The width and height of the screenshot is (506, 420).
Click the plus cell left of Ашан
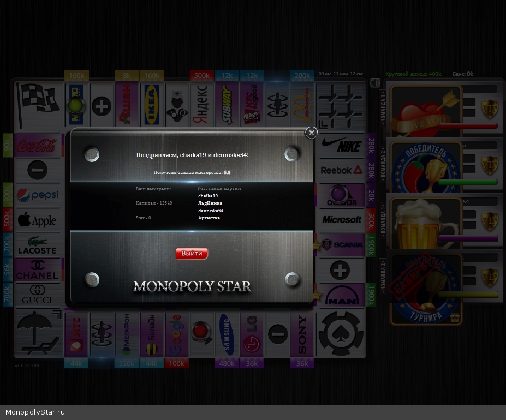tap(102, 106)
